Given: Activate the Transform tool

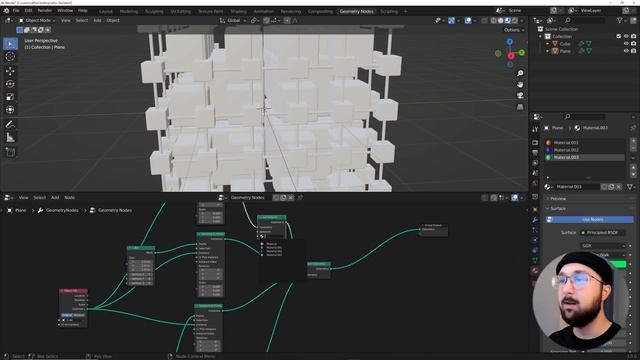Looking at the screenshot, I should coord(10,110).
